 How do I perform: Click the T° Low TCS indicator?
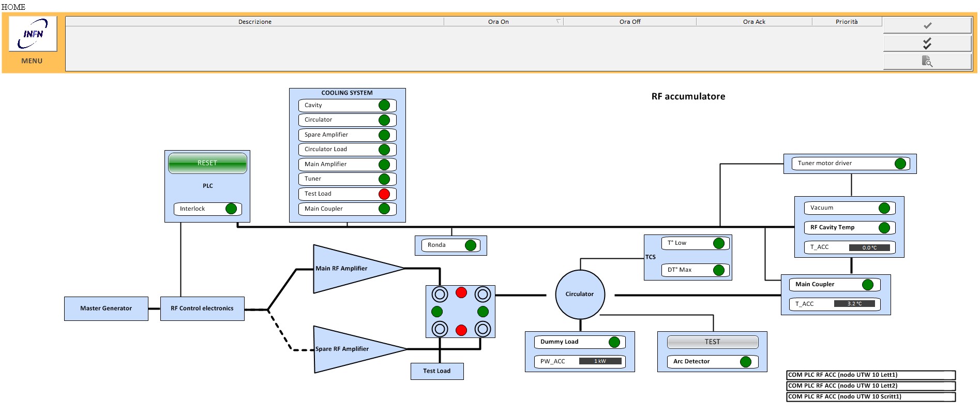click(719, 243)
